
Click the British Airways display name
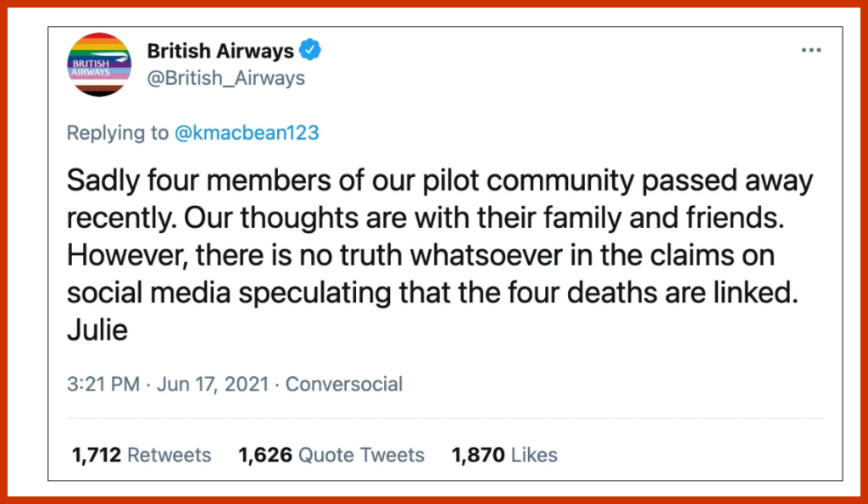click(220, 51)
